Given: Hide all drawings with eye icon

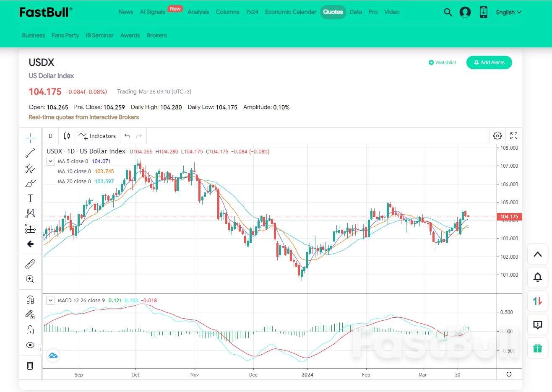Looking at the screenshot, I should point(30,345).
